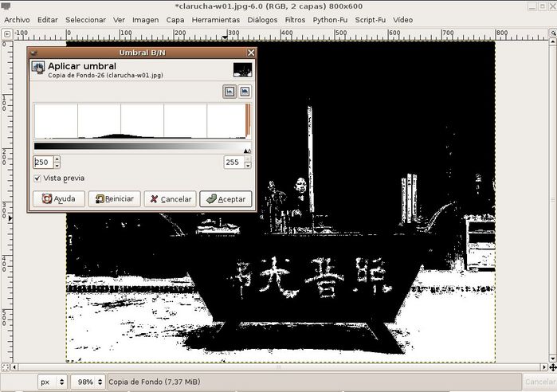Screen dimensions: 557x392
Task: Click the status bar Cancelar button
Action: tap(540, 382)
